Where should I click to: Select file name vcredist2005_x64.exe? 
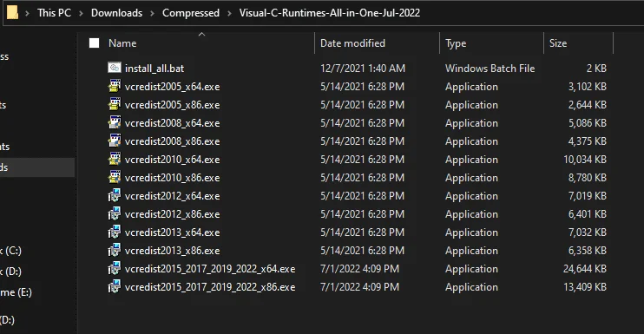[172, 87]
